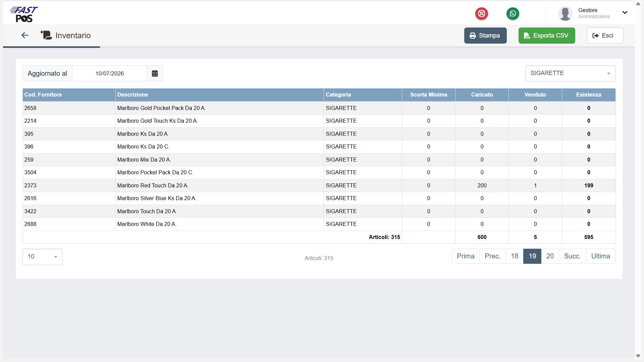This screenshot has height=362, width=644.
Task: Select row Marlboro Touch Da 20 A.
Action: click(x=319, y=212)
